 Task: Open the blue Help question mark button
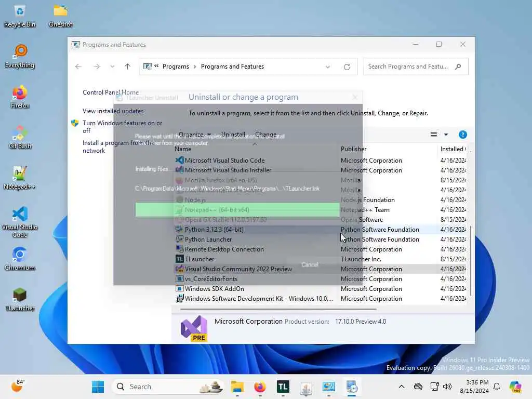(x=463, y=135)
